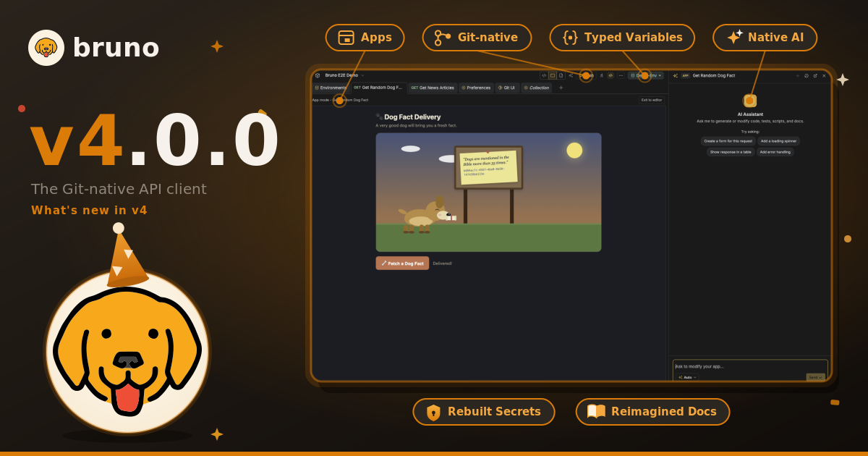Choose 'Show response in a table' suggestion
The image size is (868, 456).
[x=731, y=152]
